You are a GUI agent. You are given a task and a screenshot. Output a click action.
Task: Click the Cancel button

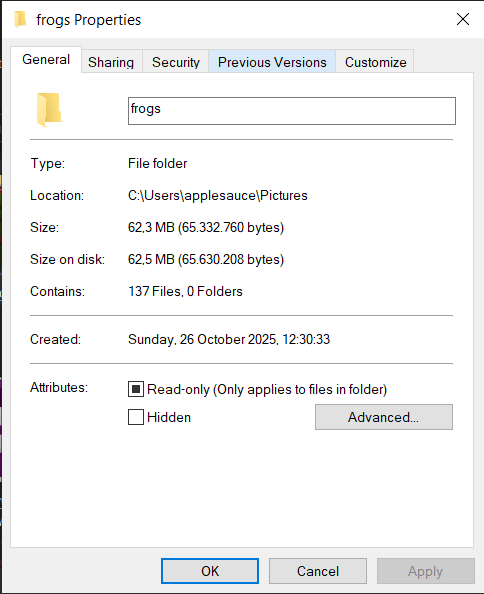[318, 571]
